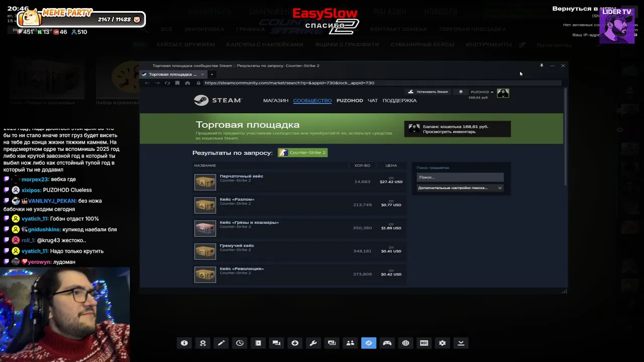Image resolution: width=644 pixels, height=362 pixels.
Task: Open the people group icon in bottom toolbar
Action: pyautogui.click(x=350, y=343)
